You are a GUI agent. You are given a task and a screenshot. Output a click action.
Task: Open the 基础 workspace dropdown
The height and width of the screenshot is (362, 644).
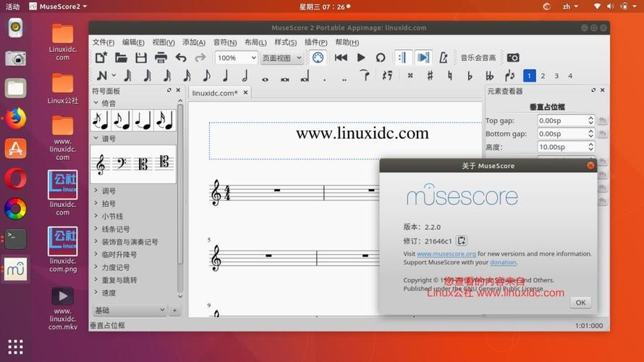tap(130, 310)
